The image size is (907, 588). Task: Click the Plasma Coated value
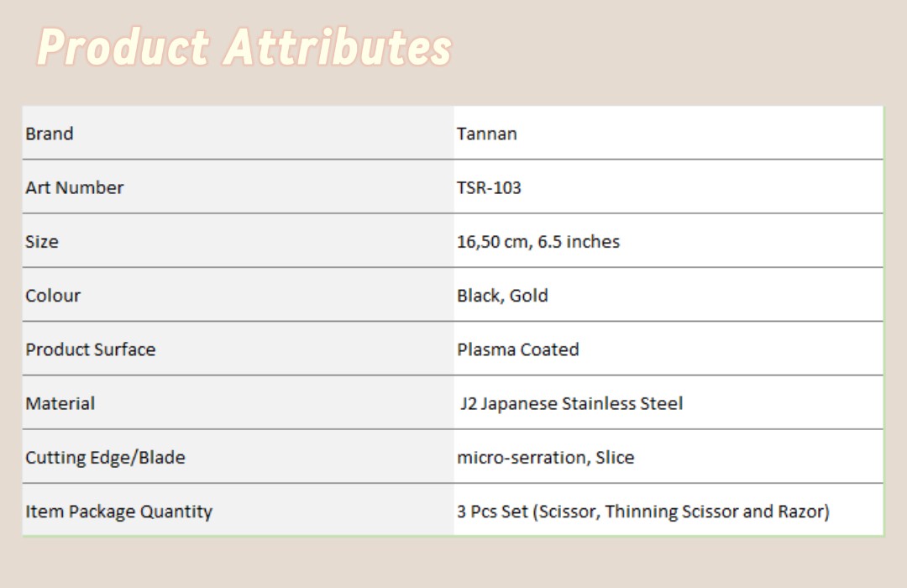[518, 349]
